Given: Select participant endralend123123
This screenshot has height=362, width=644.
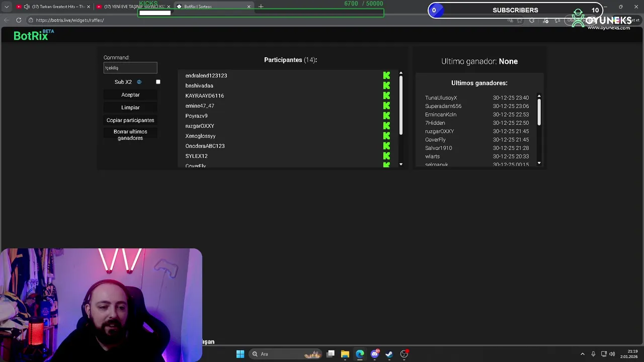Looking at the screenshot, I should (206, 75).
